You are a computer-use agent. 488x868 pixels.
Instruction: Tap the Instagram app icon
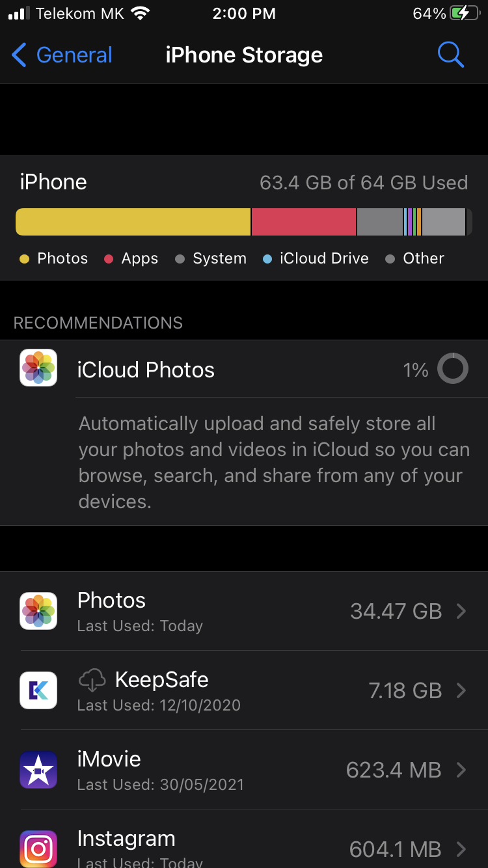point(38,848)
